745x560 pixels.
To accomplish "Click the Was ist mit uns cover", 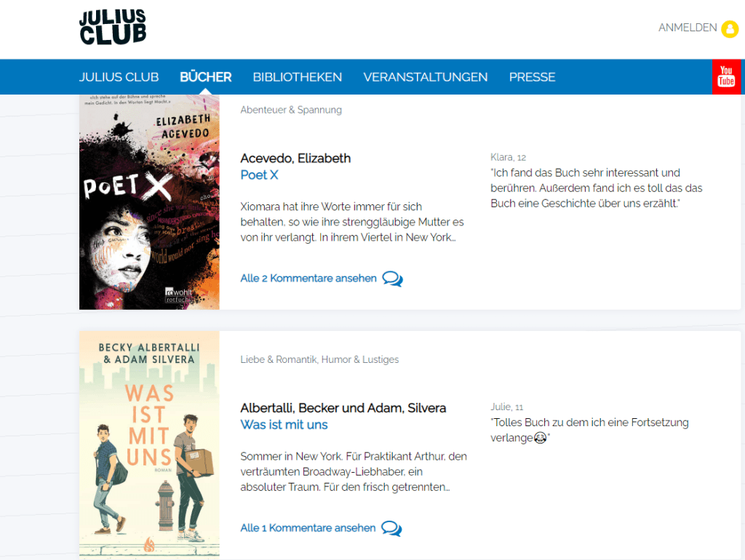I will (x=149, y=445).
